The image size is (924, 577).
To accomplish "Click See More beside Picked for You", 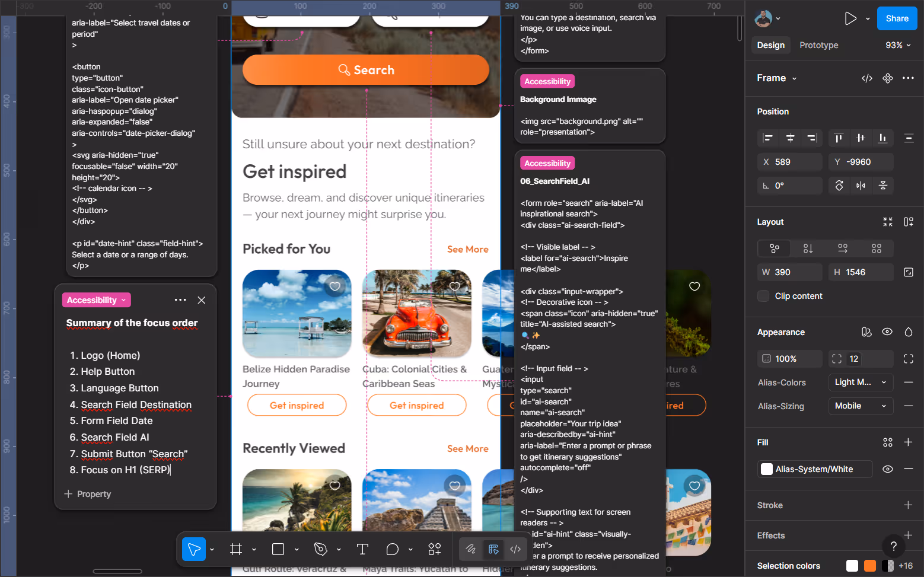I will point(467,249).
